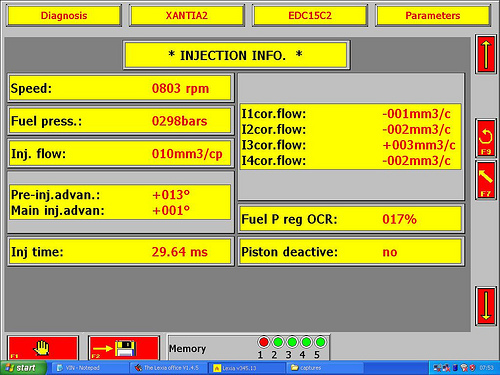Image resolution: width=500 pixels, height=375 pixels.
Task: Select memory slot 5 green indicator
Action: pyautogui.click(x=320, y=342)
